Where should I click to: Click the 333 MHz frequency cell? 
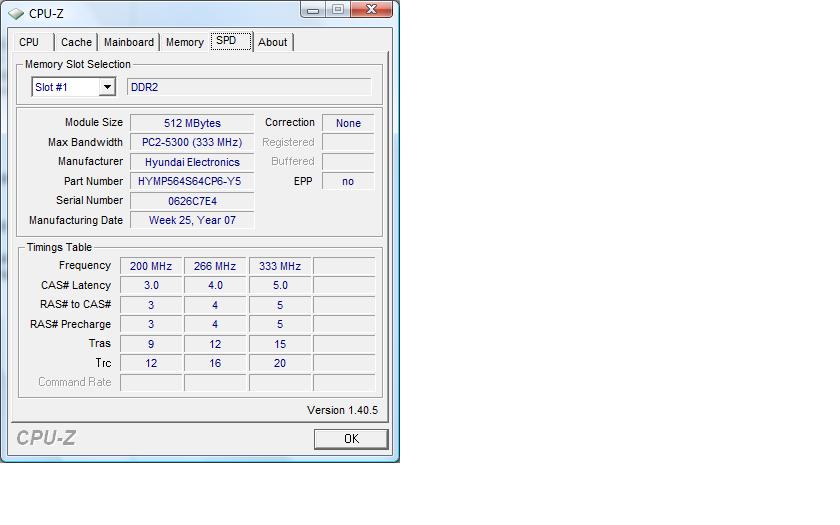(280, 266)
